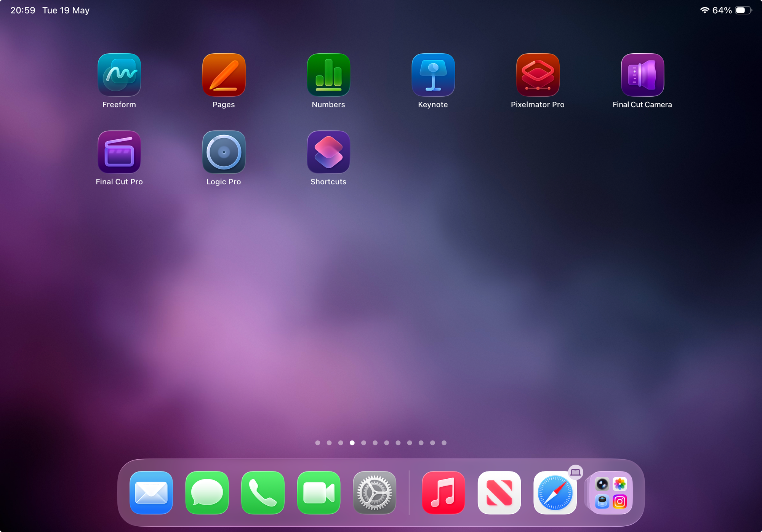Open Messages from the dock
Screen dimensions: 762x532
(207, 492)
